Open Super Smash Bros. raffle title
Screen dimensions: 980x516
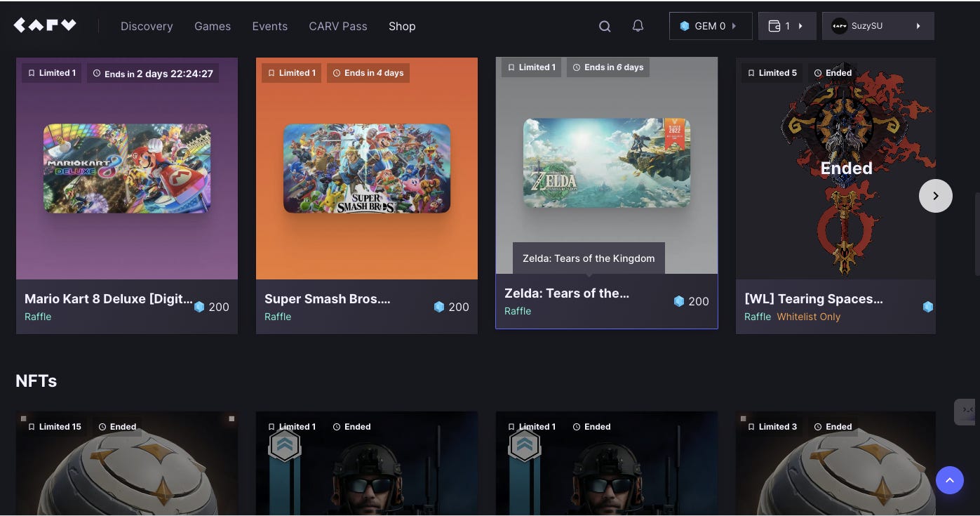pyautogui.click(x=328, y=298)
